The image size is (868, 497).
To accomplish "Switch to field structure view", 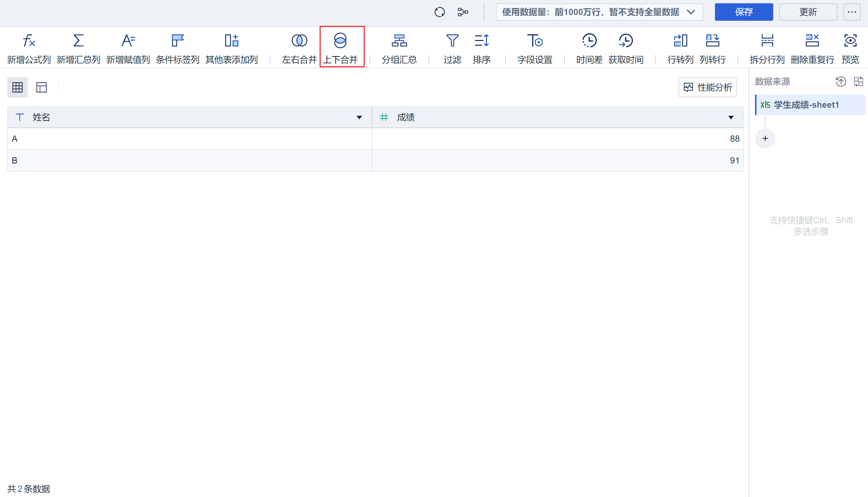I will click(42, 87).
